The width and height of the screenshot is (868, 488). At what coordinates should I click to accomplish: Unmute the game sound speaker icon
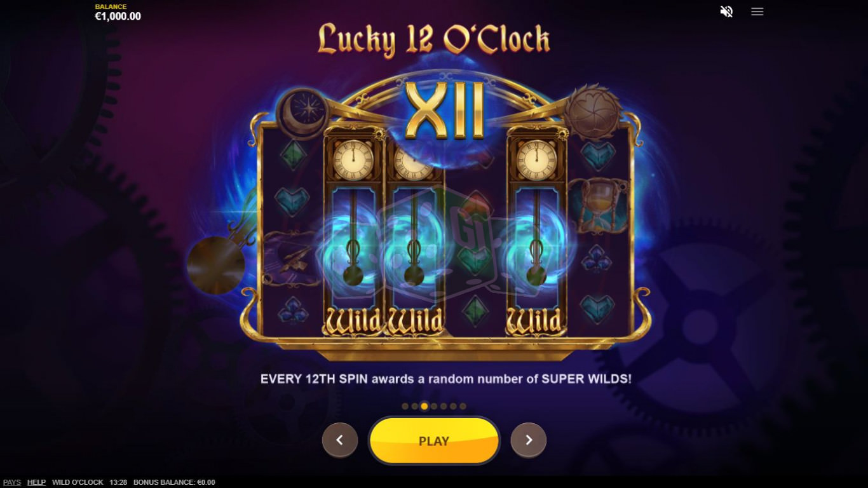(726, 11)
